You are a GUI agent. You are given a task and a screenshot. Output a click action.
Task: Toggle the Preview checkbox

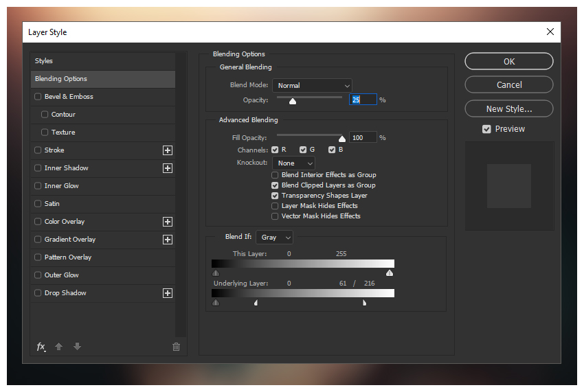coord(486,129)
